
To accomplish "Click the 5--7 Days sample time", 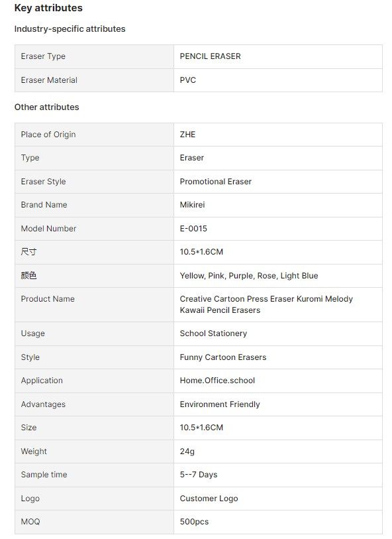I will (199, 475).
